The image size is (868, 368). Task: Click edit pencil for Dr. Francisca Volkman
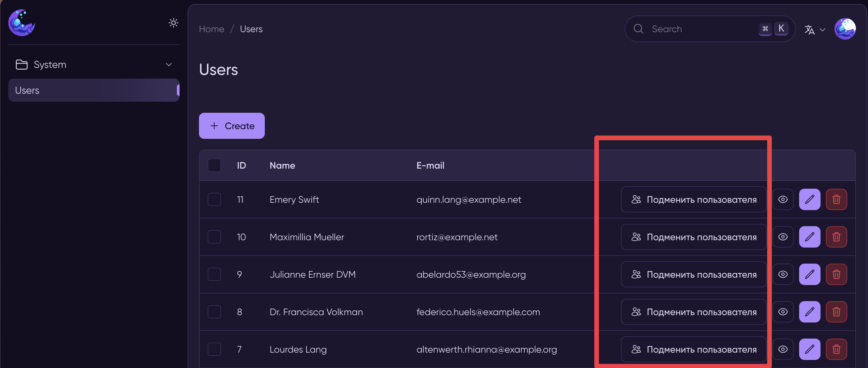pos(809,312)
